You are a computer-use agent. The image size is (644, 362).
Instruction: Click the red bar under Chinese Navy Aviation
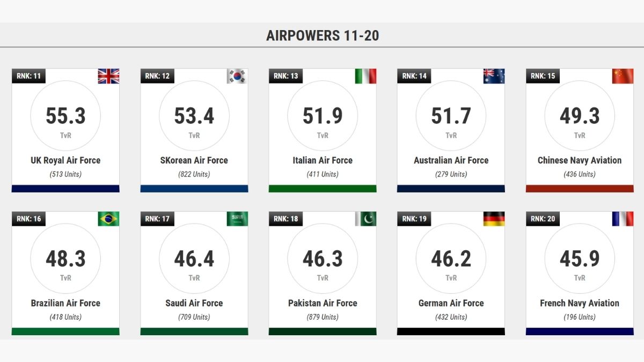point(580,188)
